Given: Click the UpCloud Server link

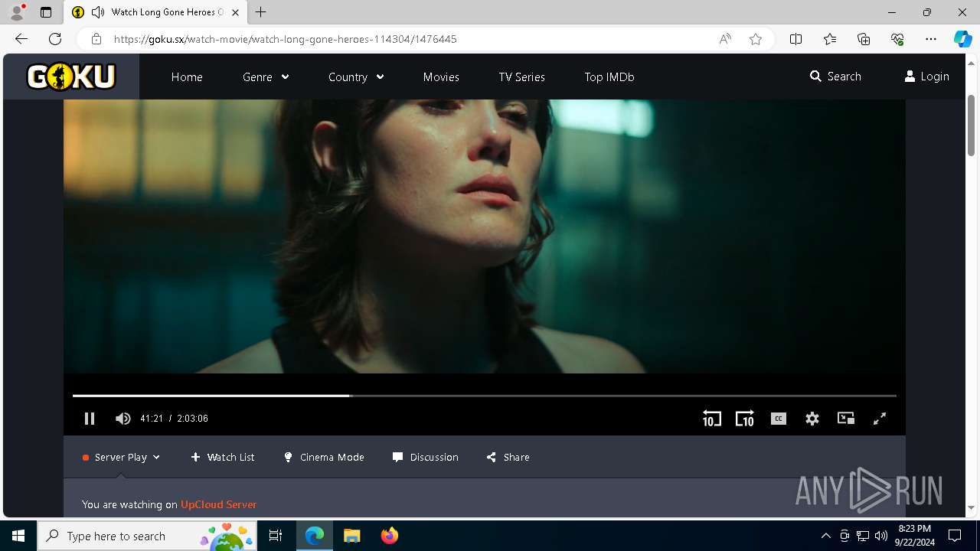Looking at the screenshot, I should click(x=218, y=504).
